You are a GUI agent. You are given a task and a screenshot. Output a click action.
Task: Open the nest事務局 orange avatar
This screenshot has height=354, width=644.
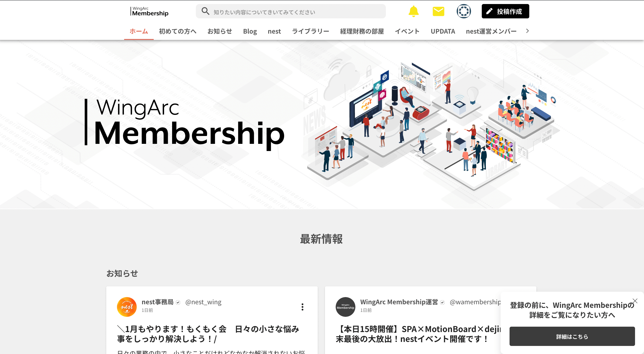(127, 307)
